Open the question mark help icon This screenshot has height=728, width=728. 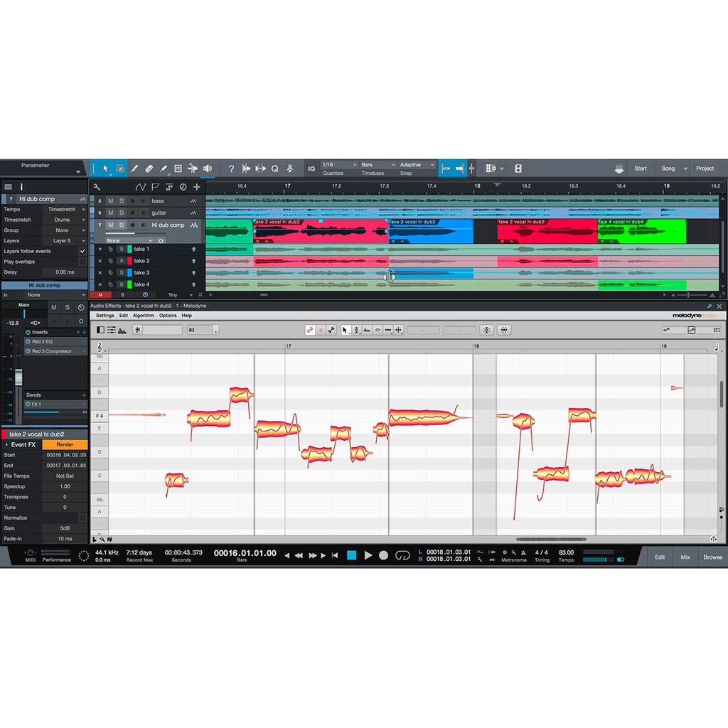pos(231,169)
